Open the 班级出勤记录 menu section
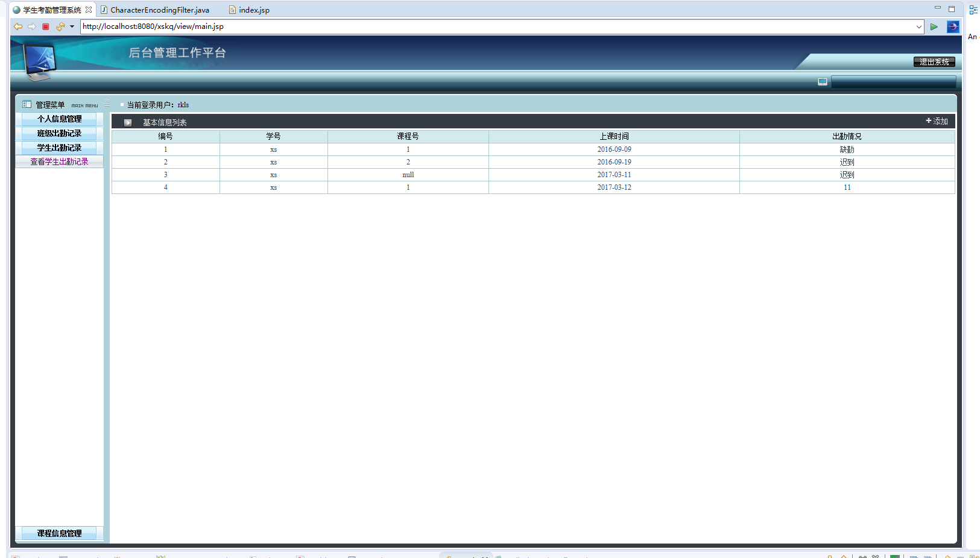Screen dimensions: 980x558 pyautogui.click(x=59, y=134)
